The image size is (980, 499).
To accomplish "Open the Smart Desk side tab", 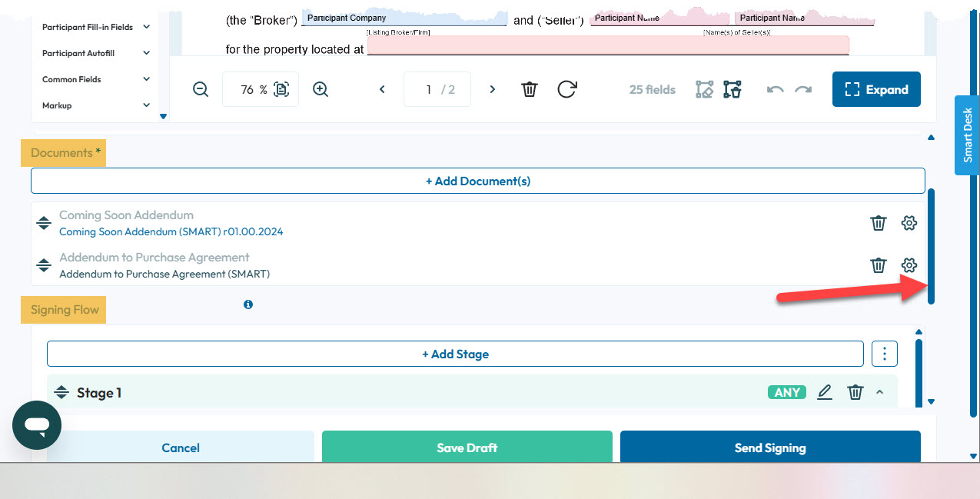I will pyautogui.click(x=967, y=135).
